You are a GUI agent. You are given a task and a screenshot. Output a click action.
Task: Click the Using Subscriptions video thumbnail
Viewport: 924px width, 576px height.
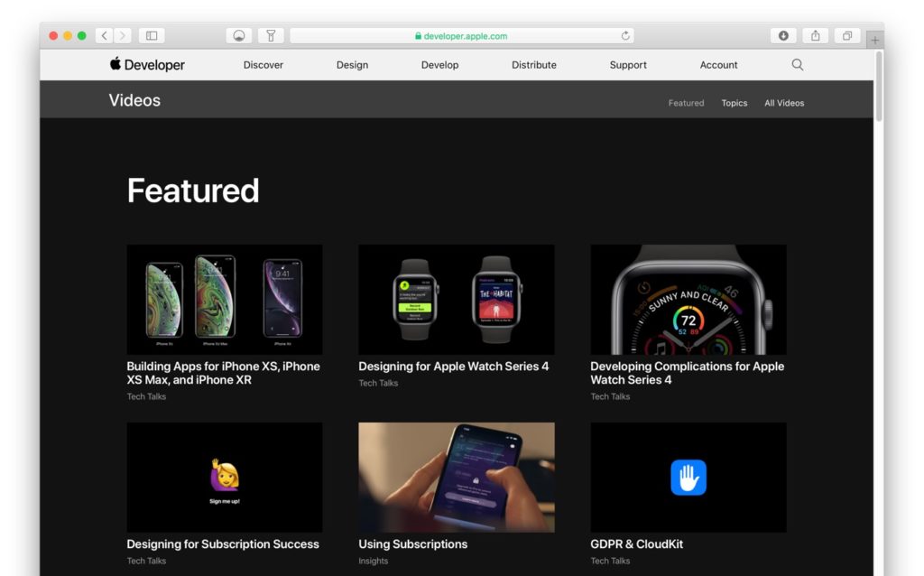(x=456, y=477)
